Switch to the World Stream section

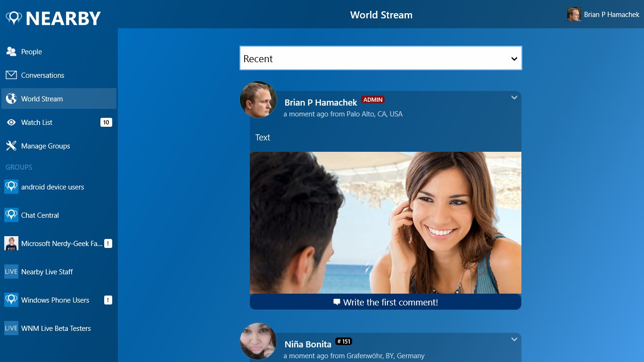pos(42,99)
